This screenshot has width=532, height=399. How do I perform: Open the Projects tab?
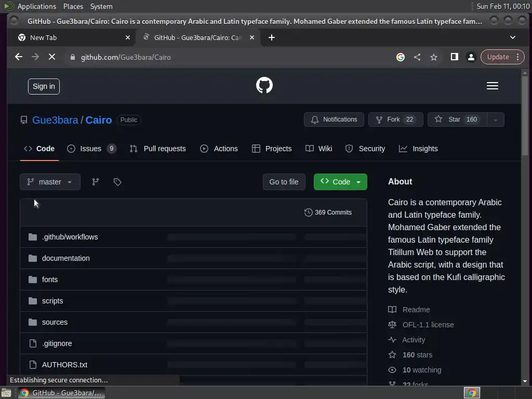(272, 149)
